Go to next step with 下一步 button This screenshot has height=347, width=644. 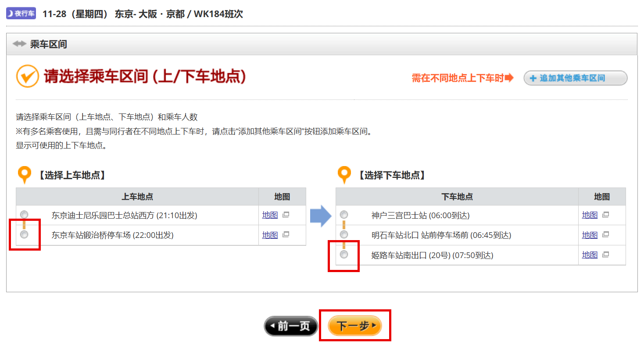pyautogui.click(x=355, y=326)
